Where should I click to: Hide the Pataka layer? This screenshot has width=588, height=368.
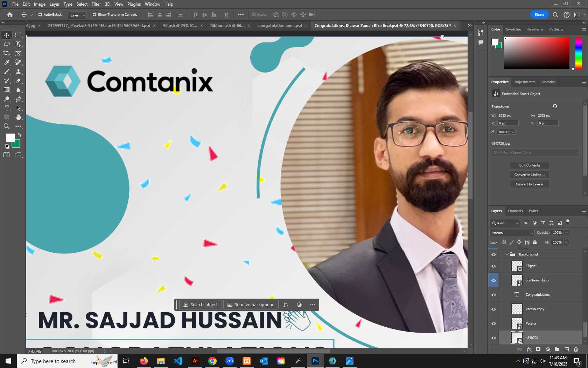click(x=493, y=323)
